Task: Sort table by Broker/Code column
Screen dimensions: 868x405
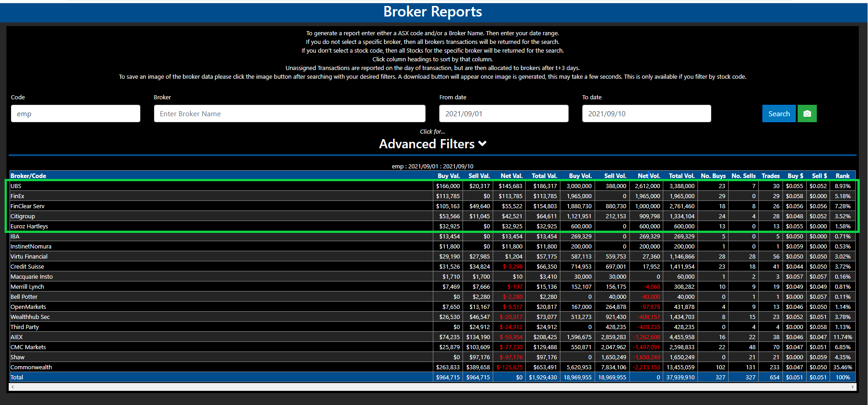Action: click(x=28, y=176)
